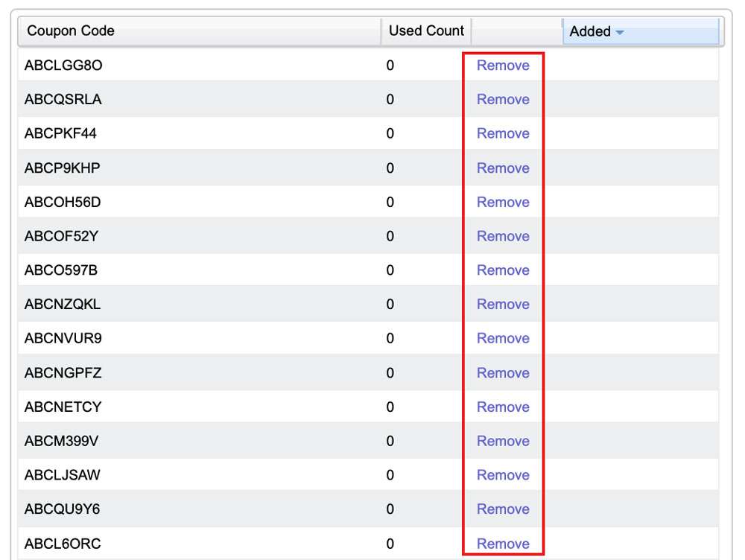Remove coupon ABCLGG8O

click(503, 66)
